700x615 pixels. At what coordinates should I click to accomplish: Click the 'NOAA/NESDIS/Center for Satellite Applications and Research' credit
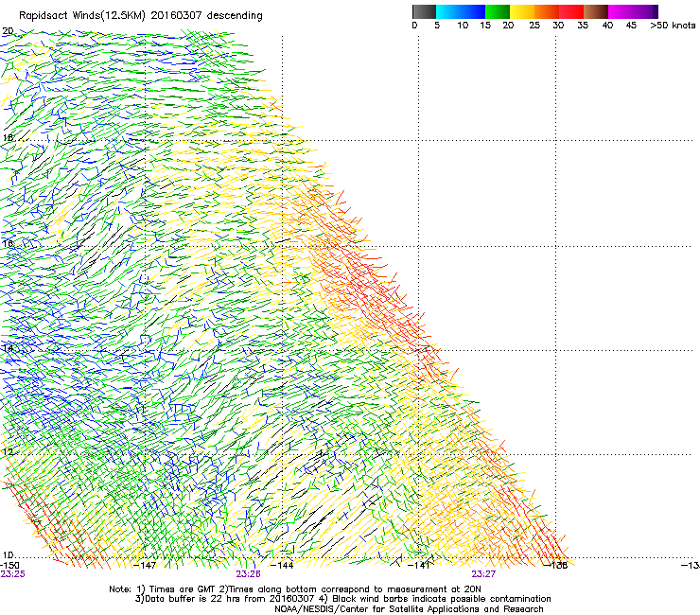tap(409, 609)
